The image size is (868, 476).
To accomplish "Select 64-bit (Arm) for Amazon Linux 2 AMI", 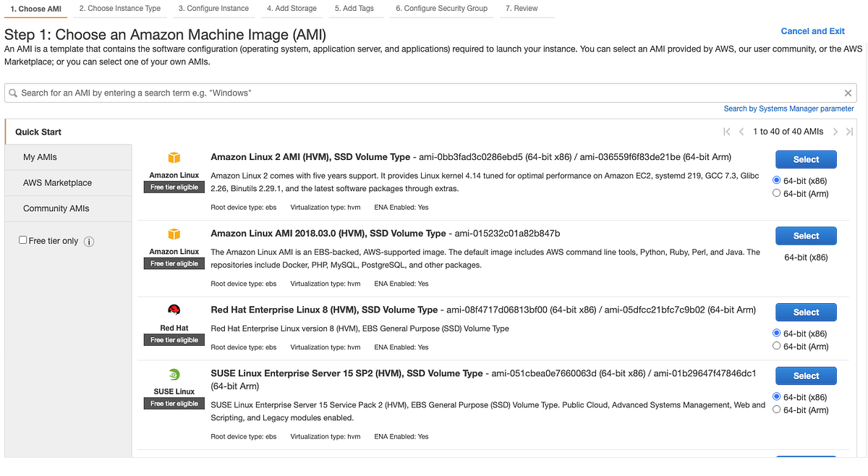I will (x=777, y=193).
